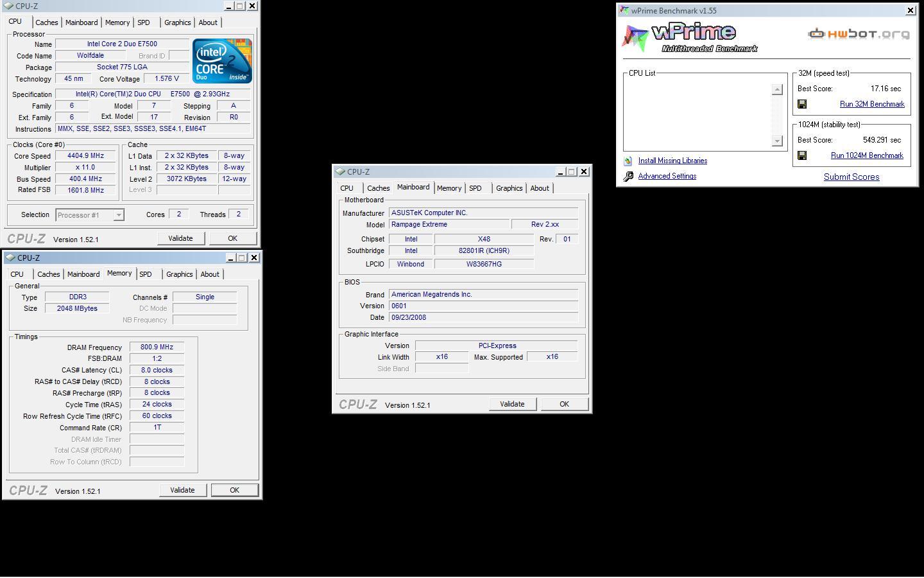924x578 pixels.
Task: Click the Core Voltage value 1.576 V
Action: 167,78
